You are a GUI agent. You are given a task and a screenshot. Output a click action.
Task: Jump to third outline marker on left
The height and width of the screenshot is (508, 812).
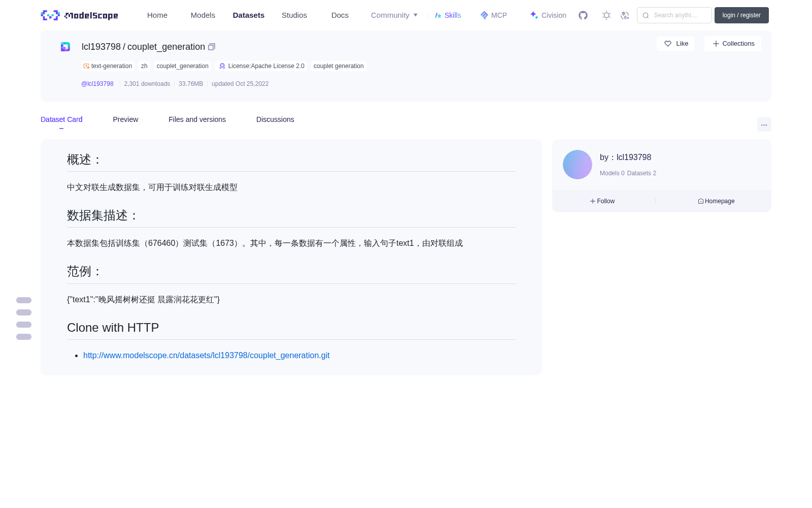[x=24, y=325]
